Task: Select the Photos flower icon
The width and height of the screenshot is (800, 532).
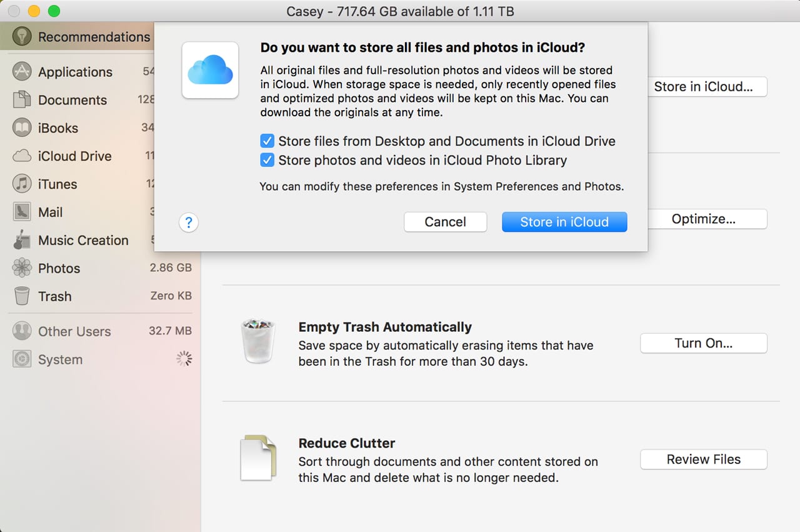Action: [22, 269]
